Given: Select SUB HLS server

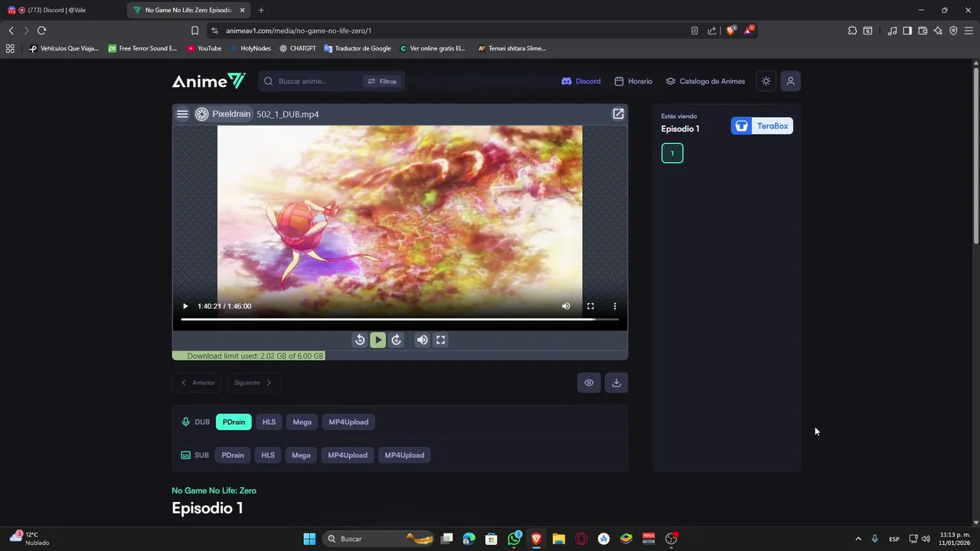Looking at the screenshot, I should pos(268,455).
